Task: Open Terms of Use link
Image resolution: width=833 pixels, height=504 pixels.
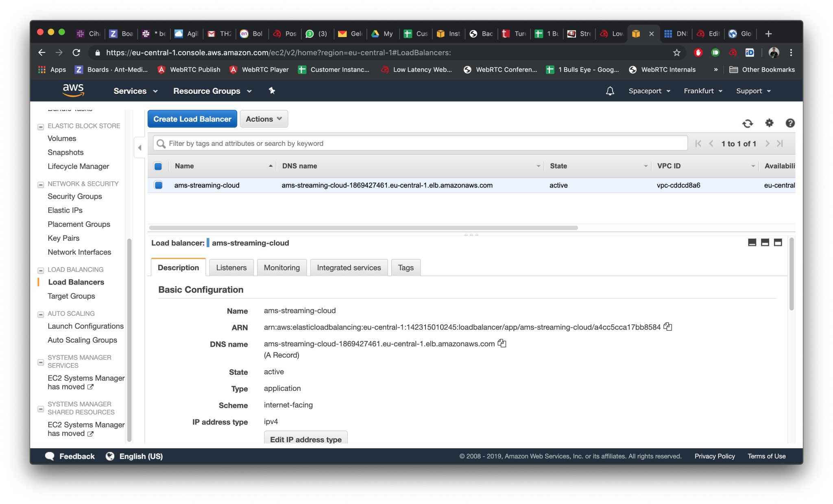Action: (767, 456)
